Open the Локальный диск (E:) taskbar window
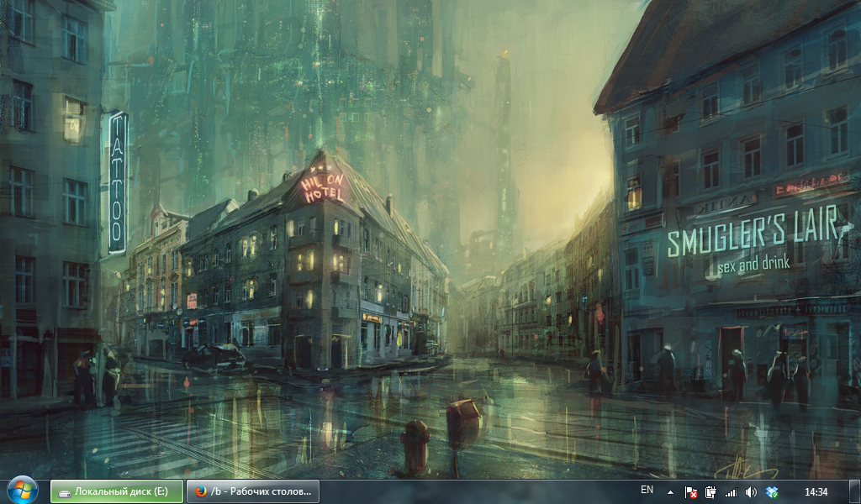Viewport: 861px width, 504px height. click(117, 491)
